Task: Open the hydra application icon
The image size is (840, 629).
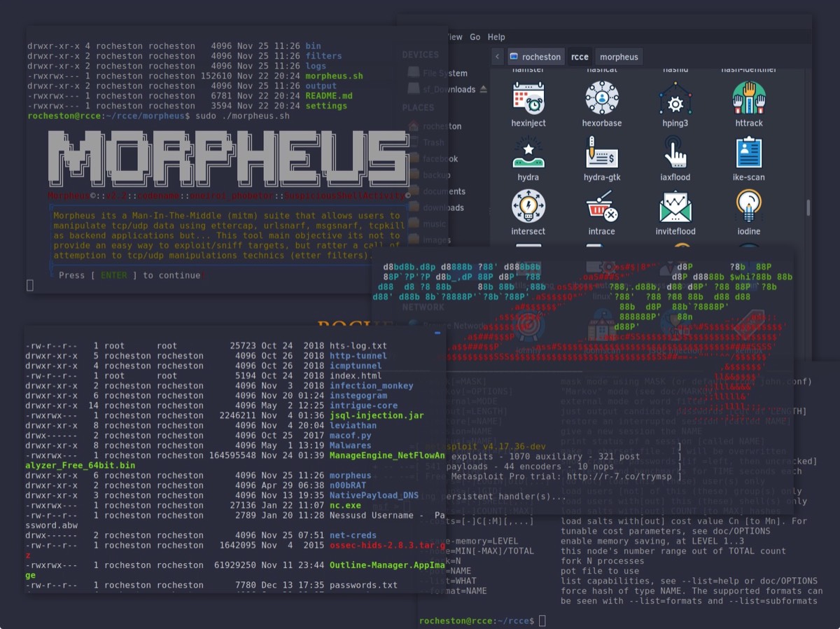Action: point(528,153)
